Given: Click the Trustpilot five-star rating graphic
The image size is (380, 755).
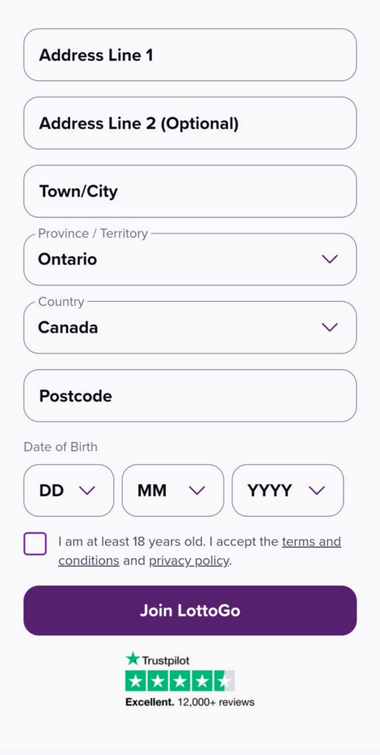Looking at the screenshot, I should pyautogui.click(x=180, y=681).
